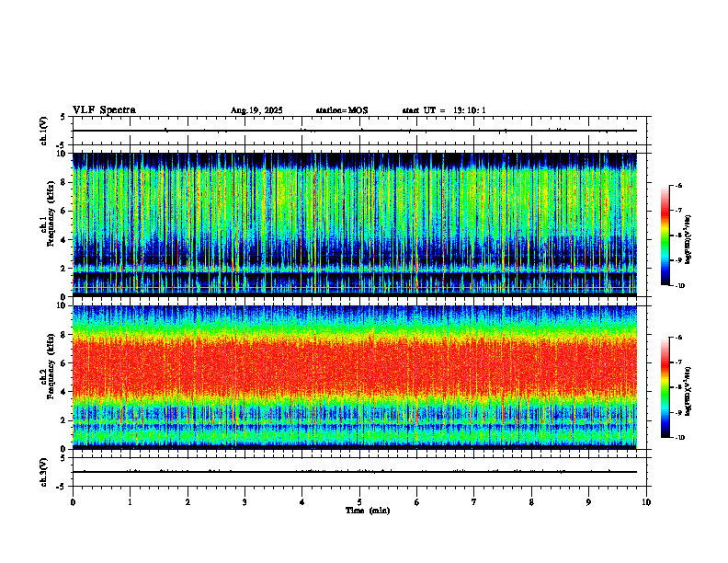The width and height of the screenshot is (728, 563).
Task: Click the time axis tick label '3'
Action: (x=245, y=502)
